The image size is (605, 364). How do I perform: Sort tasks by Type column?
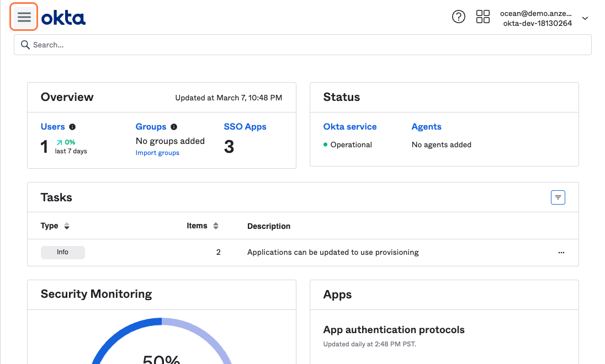tap(67, 226)
